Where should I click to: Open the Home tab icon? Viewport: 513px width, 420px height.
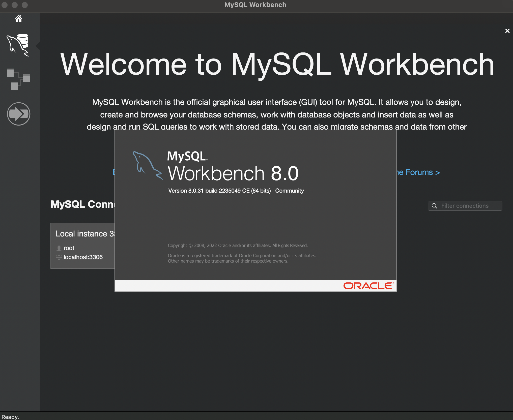[18, 18]
